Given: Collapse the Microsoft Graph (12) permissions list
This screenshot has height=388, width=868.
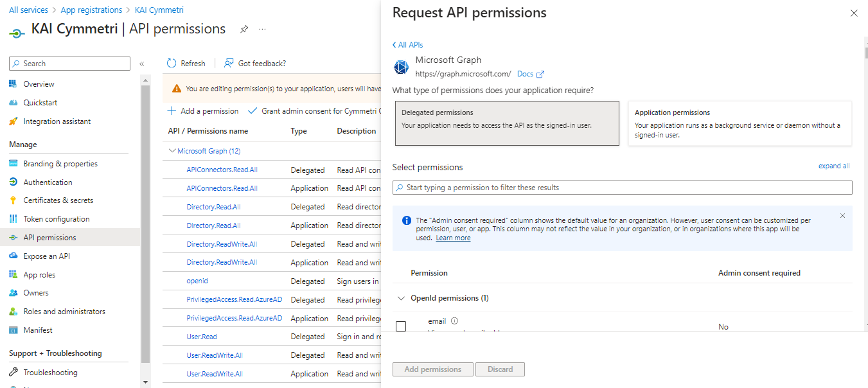Looking at the screenshot, I should point(172,151).
